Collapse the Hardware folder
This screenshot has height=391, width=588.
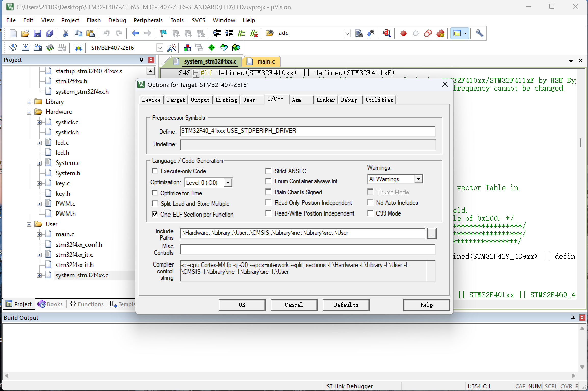tap(29, 112)
